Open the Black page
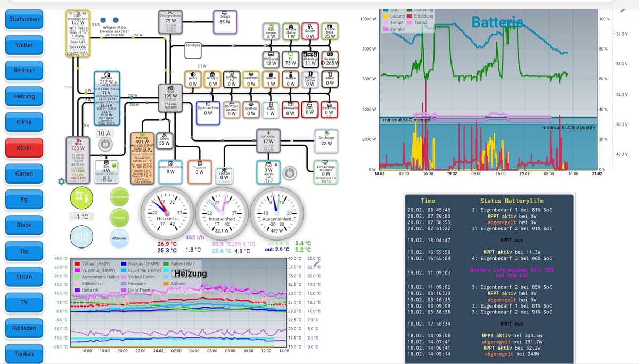This screenshot has height=364, width=639. pyautogui.click(x=24, y=225)
